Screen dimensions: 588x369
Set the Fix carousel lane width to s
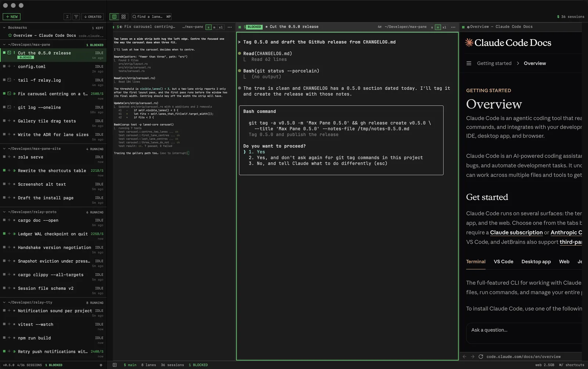point(208,27)
